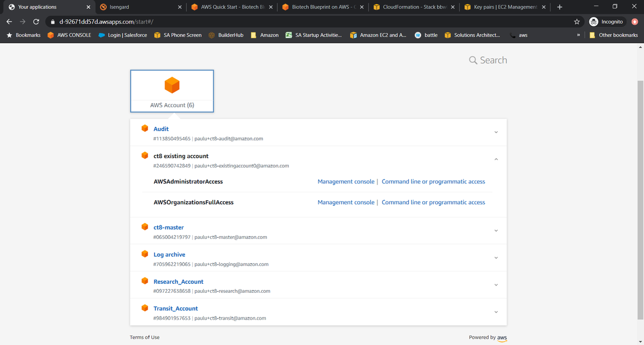
Task: Click the Research_Account name
Action: click(178, 282)
